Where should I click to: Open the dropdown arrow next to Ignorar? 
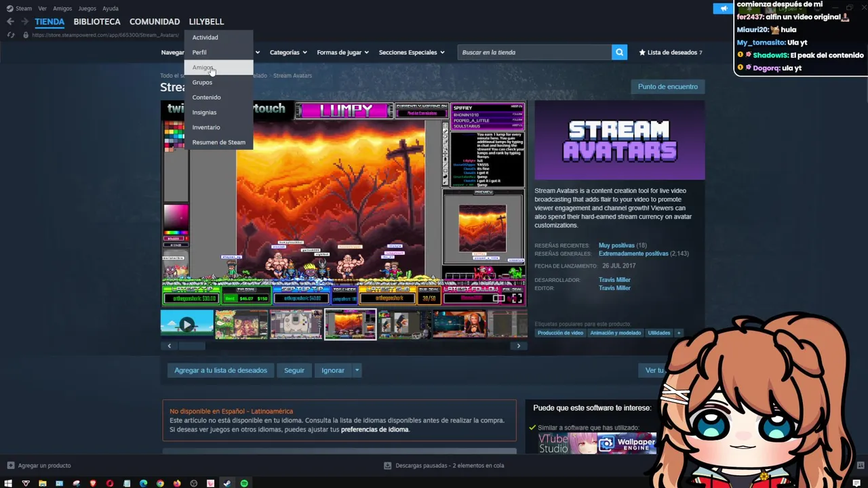pos(357,370)
